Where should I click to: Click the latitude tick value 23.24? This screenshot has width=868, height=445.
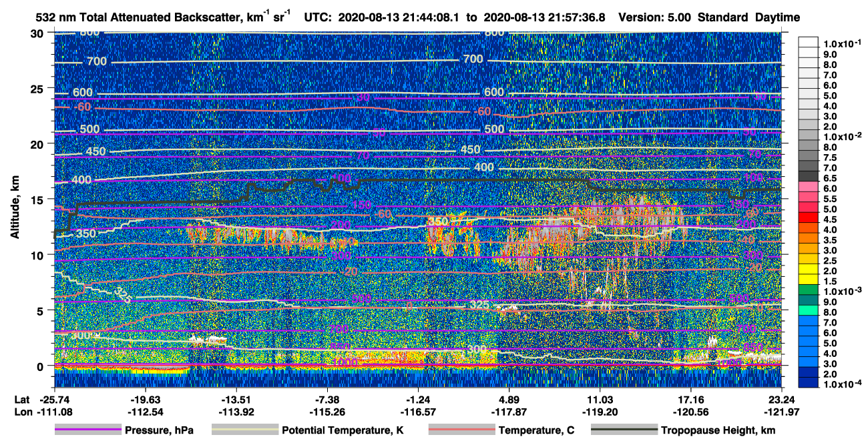[x=783, y=399]
